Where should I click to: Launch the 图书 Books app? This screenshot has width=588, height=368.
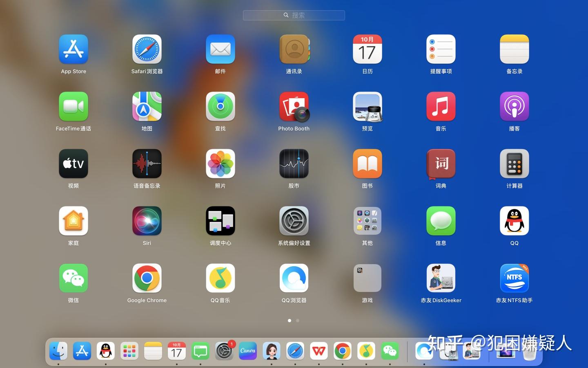(367, 164)
